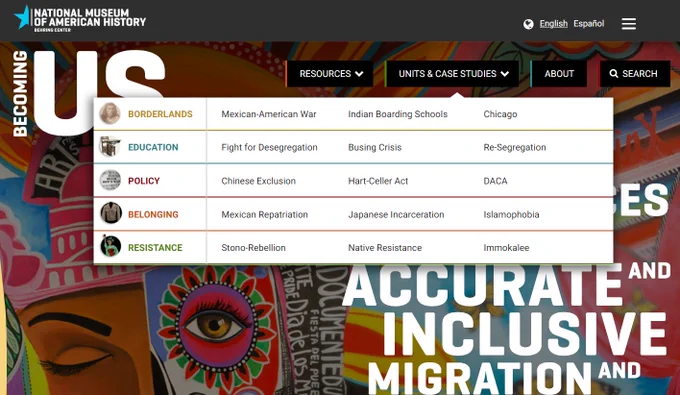Image resolution: width=680 pixels, height=395 pixels.
Task: Click the Policy round sign thumbnail
Action: pyautogui.click(x=110, y=180)
